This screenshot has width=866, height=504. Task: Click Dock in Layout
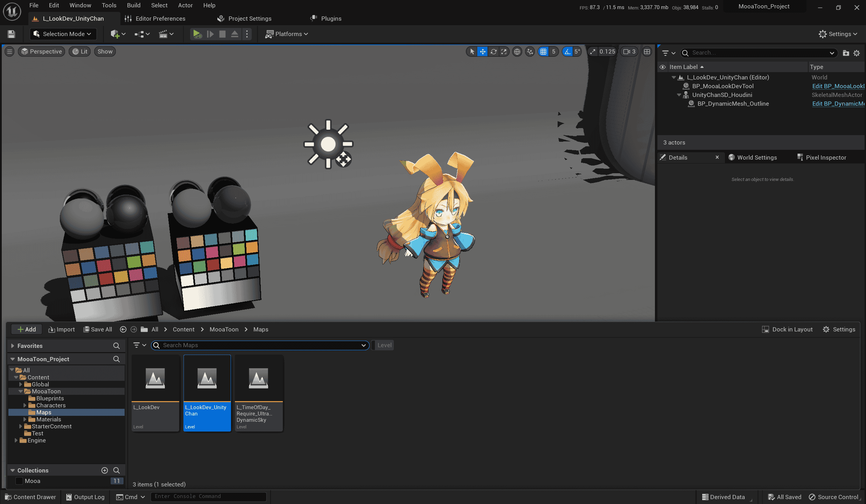coord(788,329)
